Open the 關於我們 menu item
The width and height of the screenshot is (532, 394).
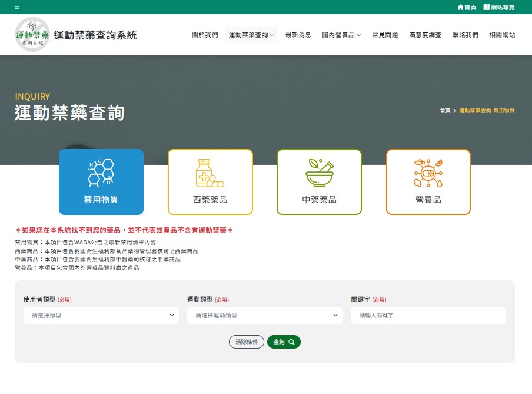coord(205,35)
